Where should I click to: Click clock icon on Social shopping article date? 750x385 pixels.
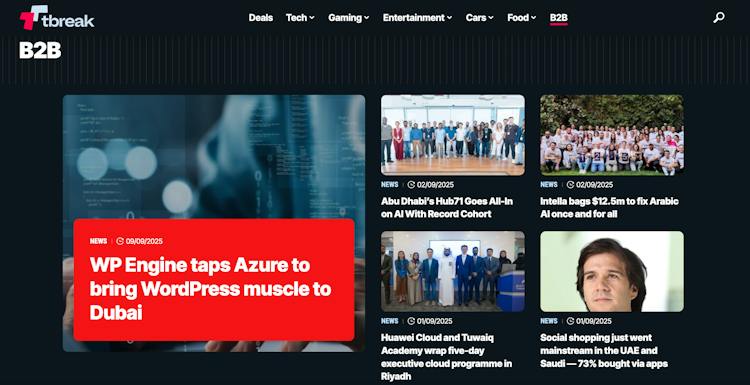(x=570, y=321)
